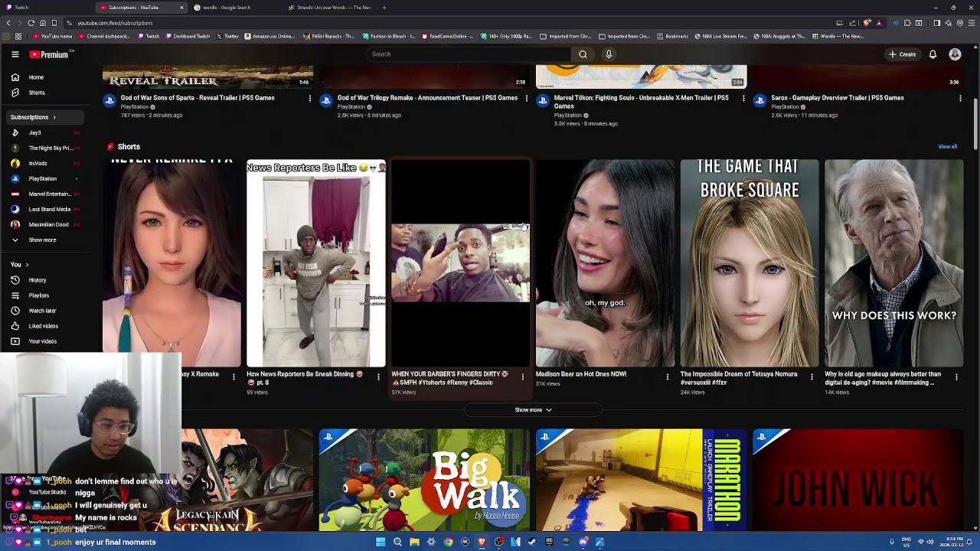The height and width of the screenshot is (551, 980).
Task: Open Marathon launch gameplay trailer thumbnail
Action: (x=641, y=480)
